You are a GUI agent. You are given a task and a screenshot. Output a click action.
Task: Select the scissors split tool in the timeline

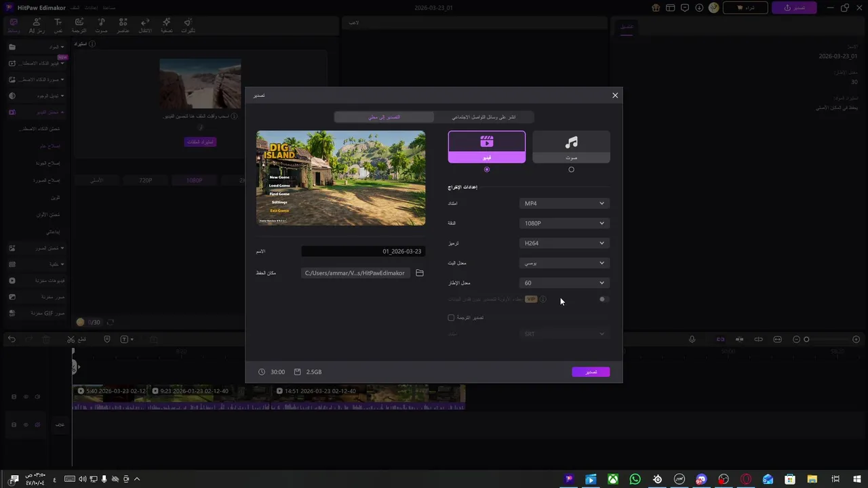coord(71,339)
